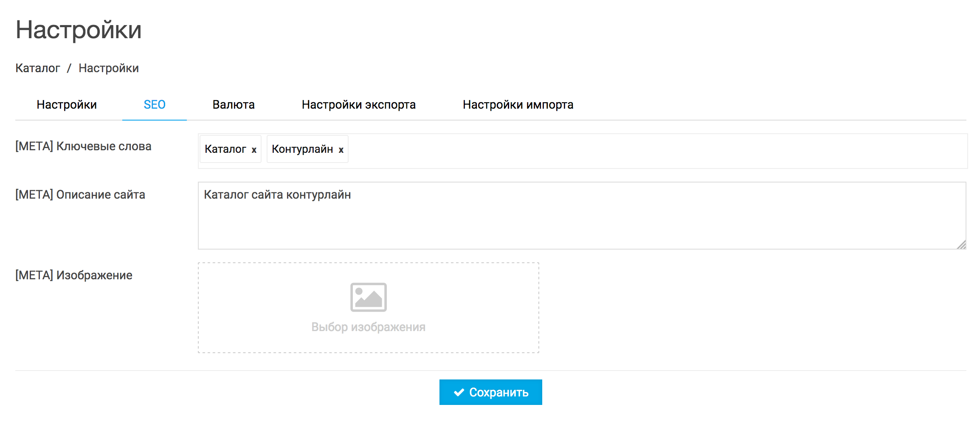This screenshot has height=427, width=980.
Task: Select the Каталог tag text
Action: (225, 149)
